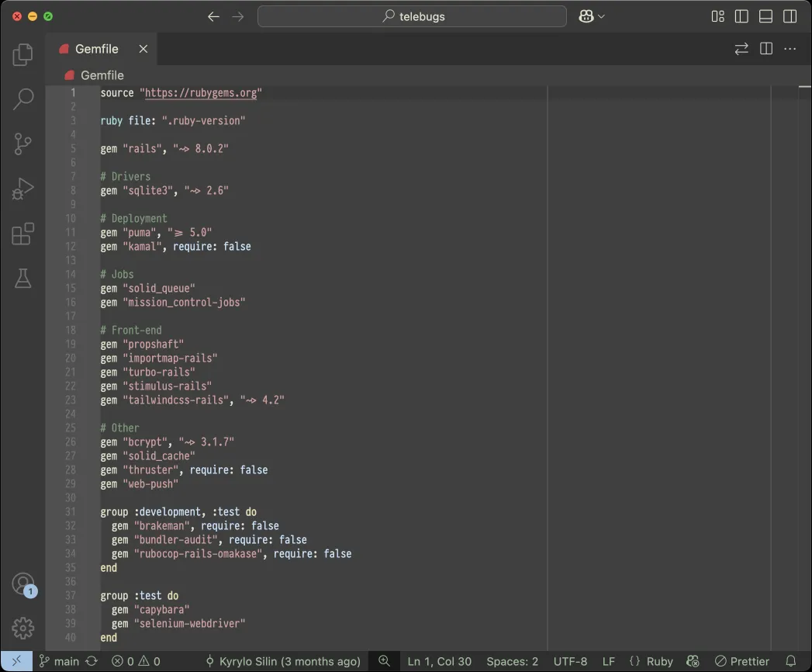Click 'gem "tailwindcss-rails"' line
Viewport: 812px width, 672px height.
click(x=192, y=400)
